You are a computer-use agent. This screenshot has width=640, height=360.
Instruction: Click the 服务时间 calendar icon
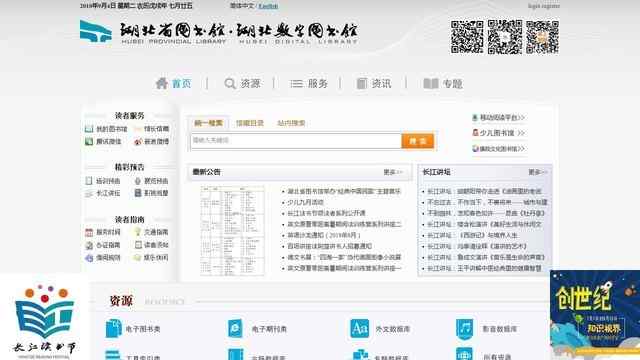point(89,232)
